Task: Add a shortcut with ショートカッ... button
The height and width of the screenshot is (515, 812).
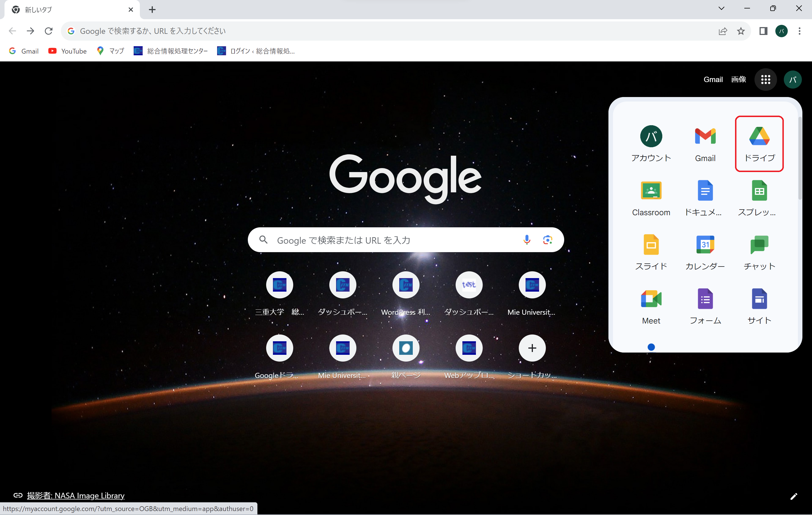Action: (x=532, y=357)
